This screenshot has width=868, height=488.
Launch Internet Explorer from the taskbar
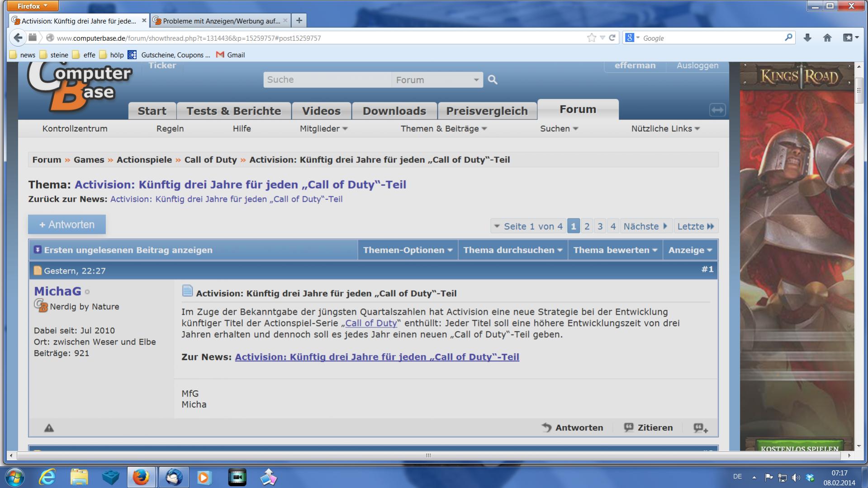[x=47, y=477]
